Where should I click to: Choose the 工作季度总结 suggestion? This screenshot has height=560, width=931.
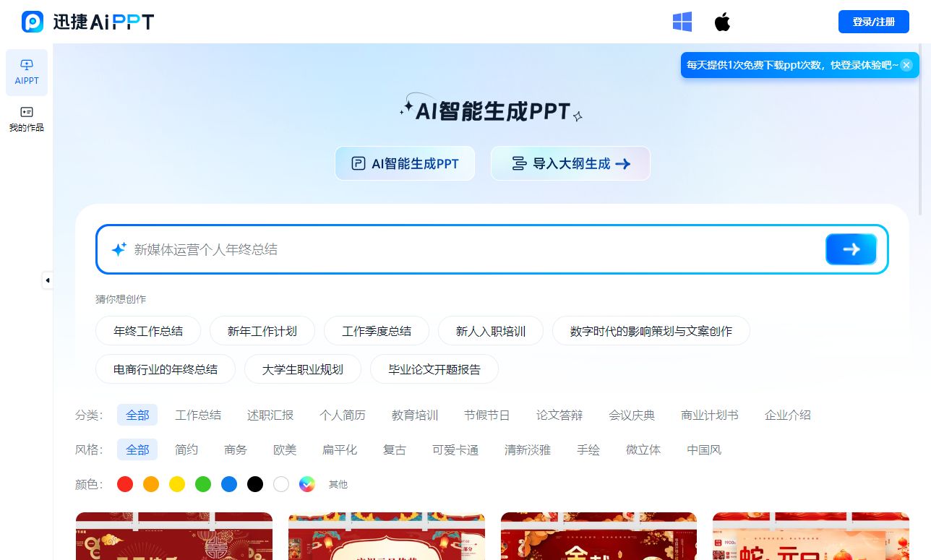(377, 331)
